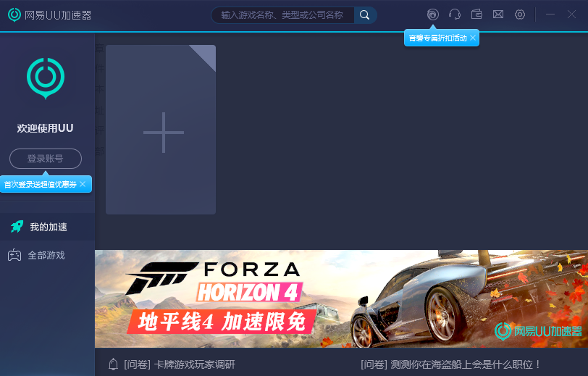Open the 测测你在海盗船上会是什么职位 survey link
Screen dimensions: 588x376
click(x=450, y=364)
